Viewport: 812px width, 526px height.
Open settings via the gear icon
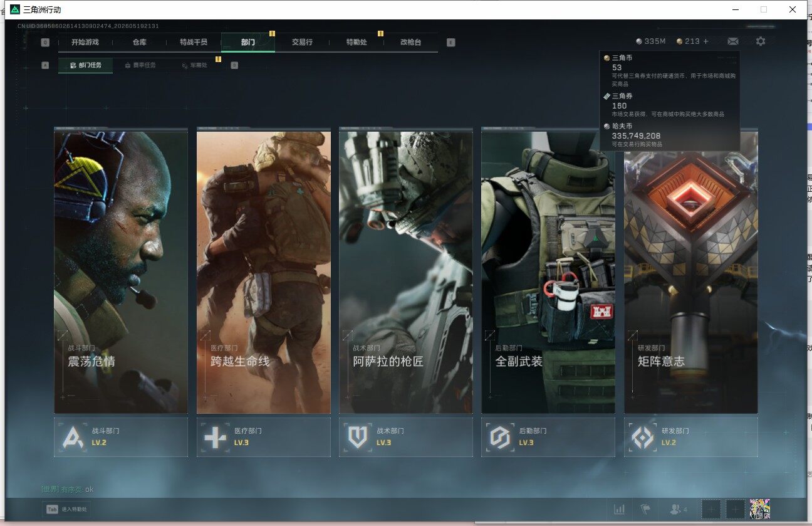(761, 41)
